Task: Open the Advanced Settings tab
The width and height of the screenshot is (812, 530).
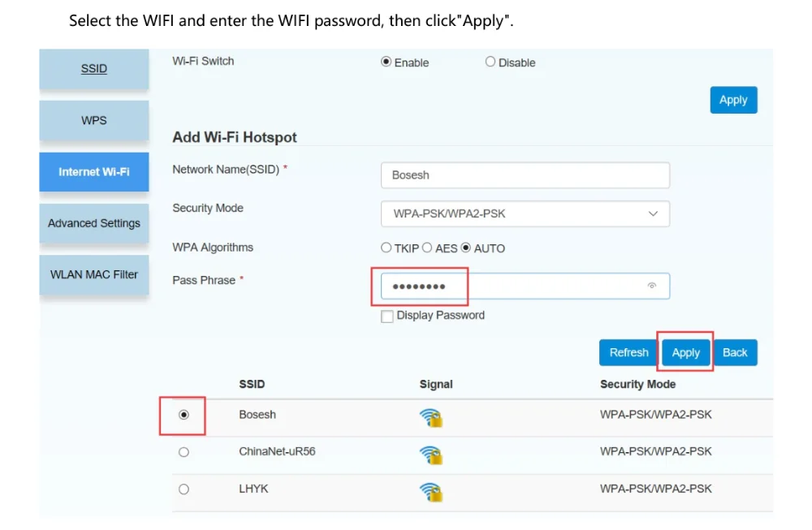Action: pyautogui.click(x=94, y=223)
